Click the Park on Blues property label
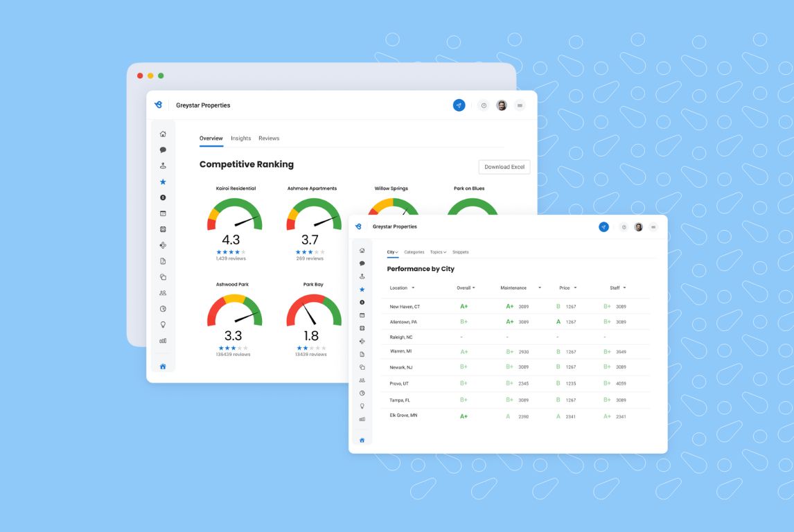 pos(470,188)
